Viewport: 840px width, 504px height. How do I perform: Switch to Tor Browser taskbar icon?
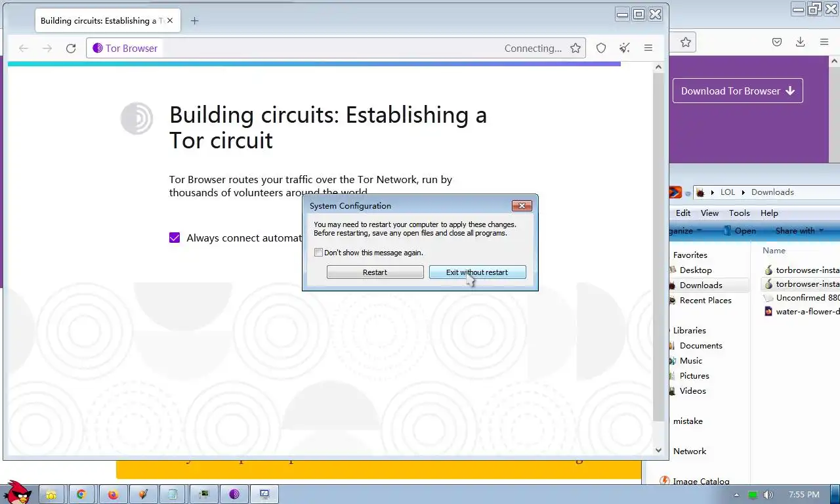click(234, 494)
